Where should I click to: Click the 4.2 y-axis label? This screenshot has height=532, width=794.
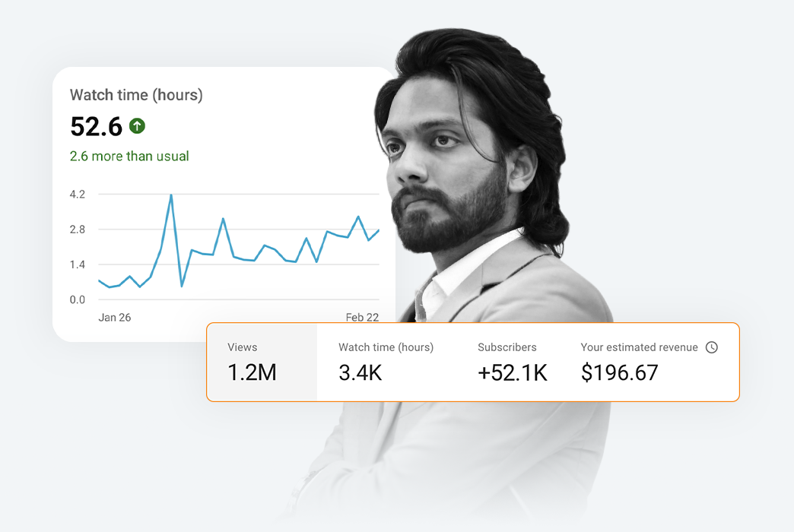tap(78, 195)
